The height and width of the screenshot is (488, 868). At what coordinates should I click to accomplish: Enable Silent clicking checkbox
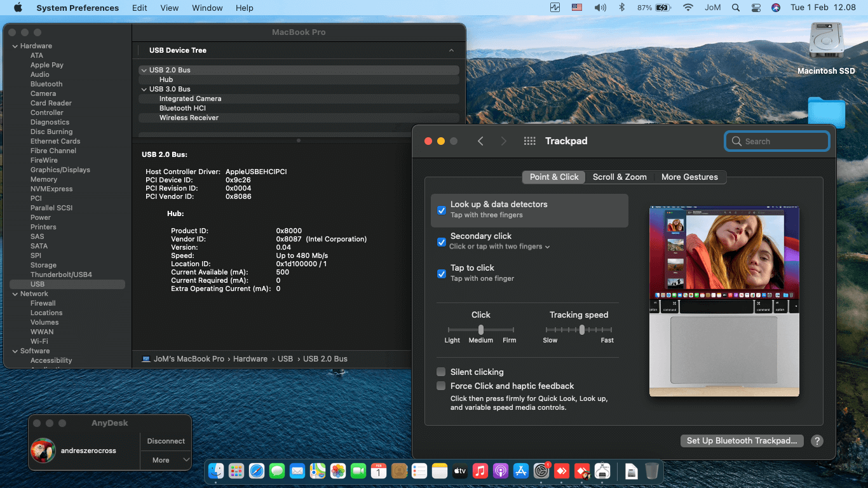(x=441, y=372)
